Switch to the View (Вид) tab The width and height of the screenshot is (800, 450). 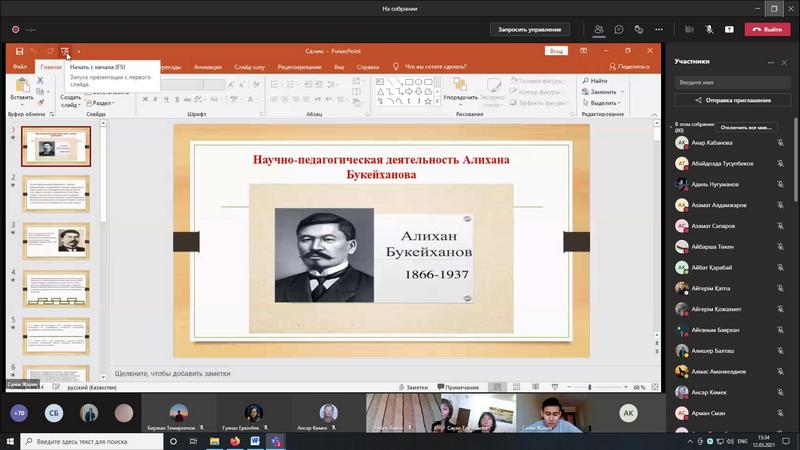click(339, 67)
